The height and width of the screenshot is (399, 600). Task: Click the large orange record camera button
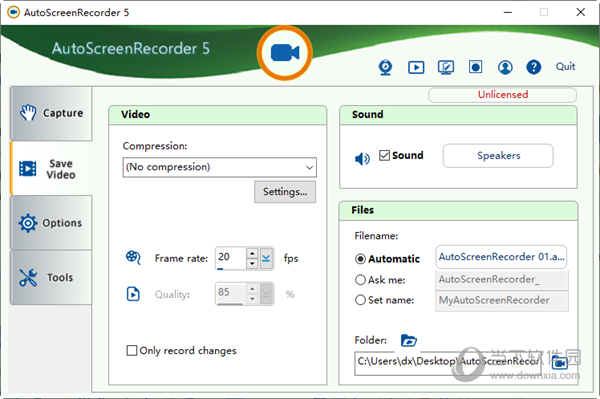(x=285, y=53)
